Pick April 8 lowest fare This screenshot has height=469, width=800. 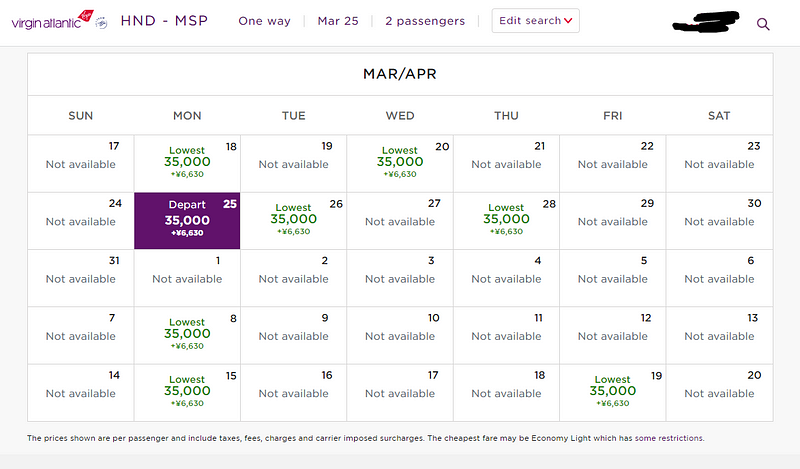coord(187,334)
